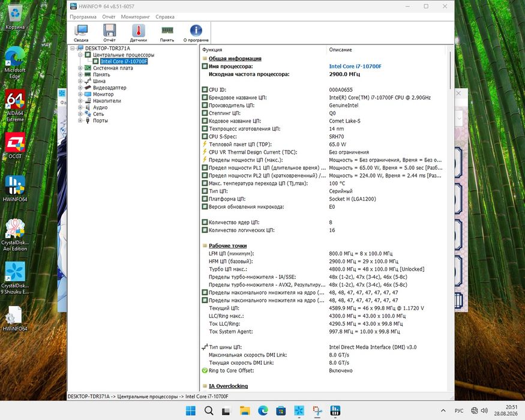Click the Отчёт save report toolbar icon

(x=109, y=33)
